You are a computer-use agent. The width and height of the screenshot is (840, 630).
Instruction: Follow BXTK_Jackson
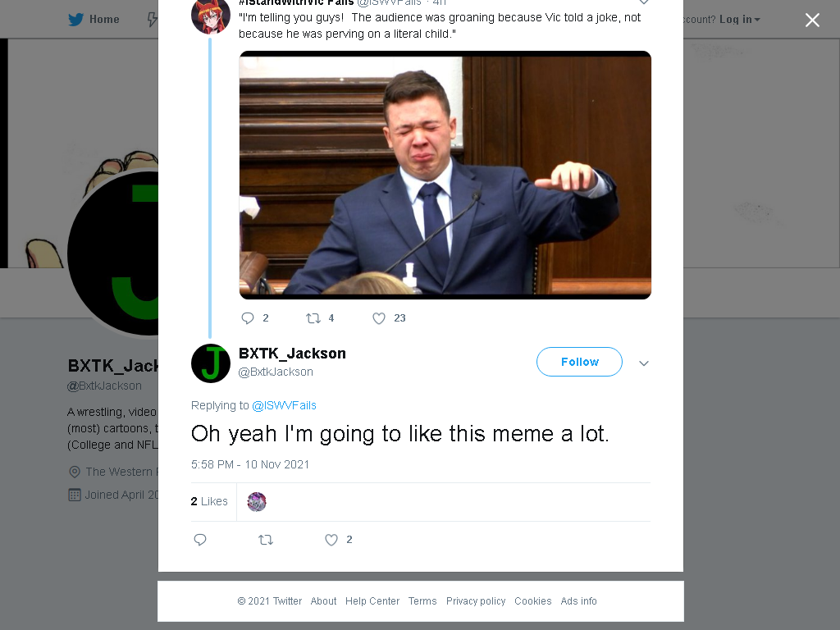(x=580, y=362)
